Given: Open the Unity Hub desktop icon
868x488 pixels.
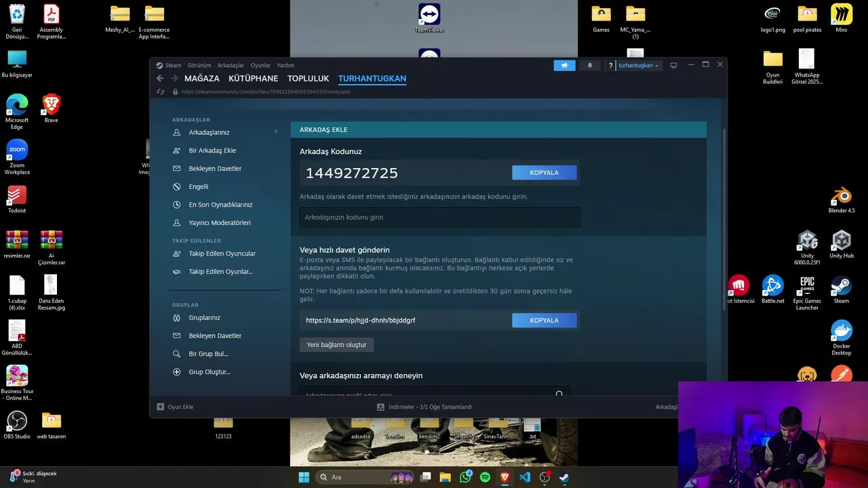Looking at the screenshot, I should coord(842,244).
